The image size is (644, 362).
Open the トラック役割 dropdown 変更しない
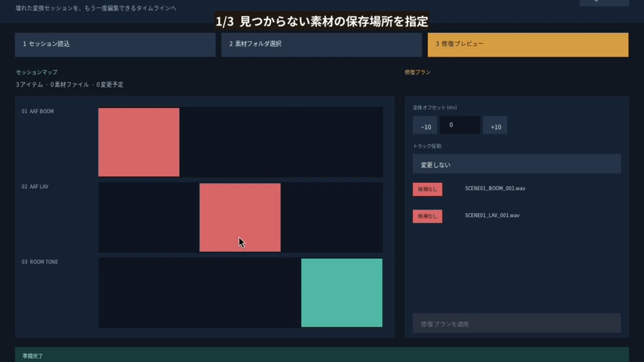pyautogui.click(x=517, y=164)
